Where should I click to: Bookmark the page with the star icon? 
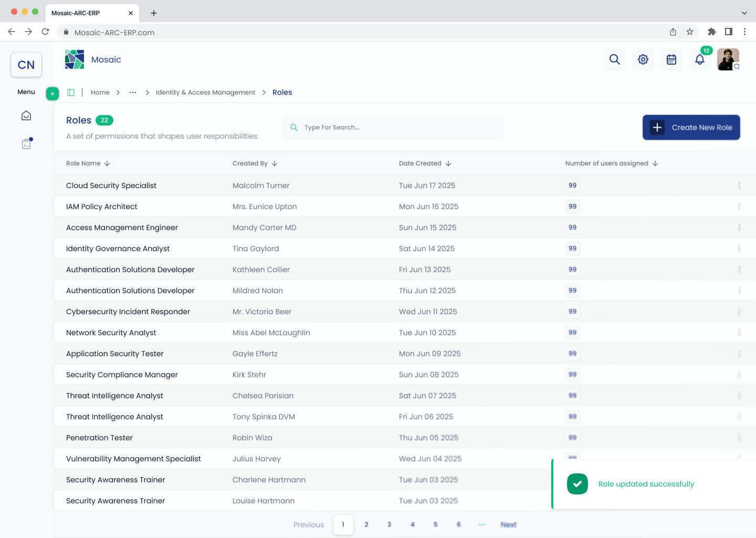point(690,32)
